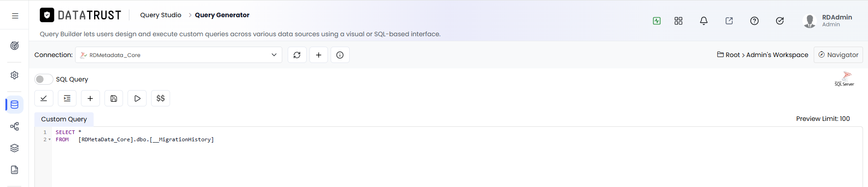Run the query with the play icon
Screen dimensions: 868x187
click(x=137, y=98)
